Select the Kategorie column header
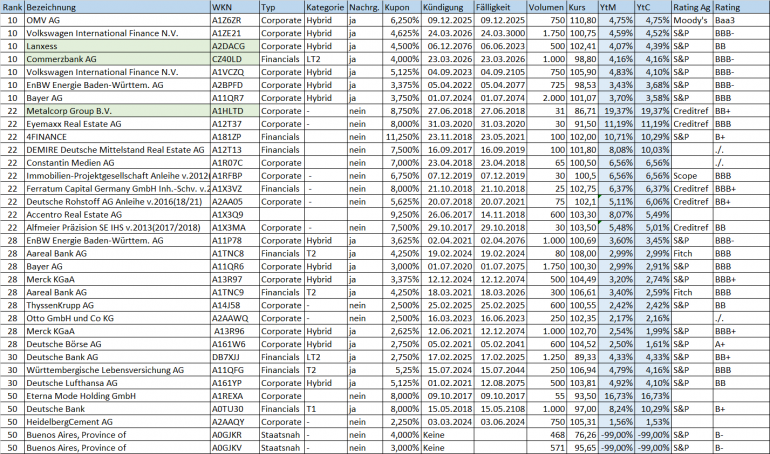Viewport: 770px width, 454px height. (326, 7)
